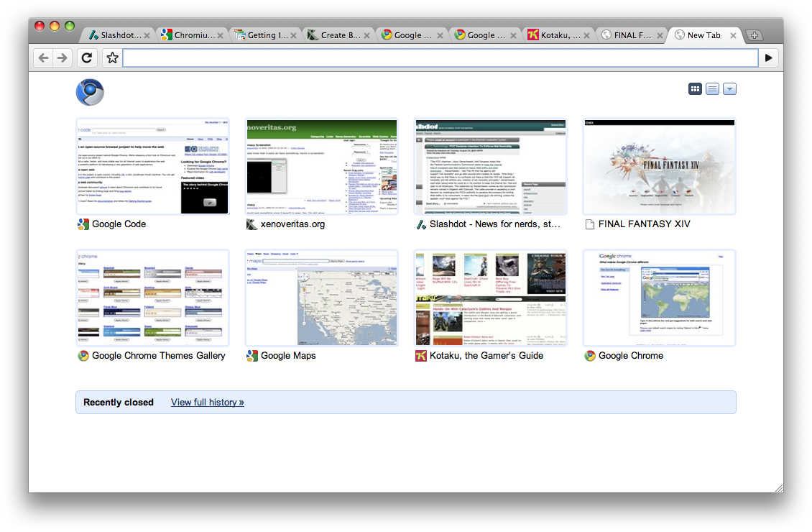Screen dimensions: 812x532
Task: Open the Google Code thumbnail
Action: pos(153,166)
